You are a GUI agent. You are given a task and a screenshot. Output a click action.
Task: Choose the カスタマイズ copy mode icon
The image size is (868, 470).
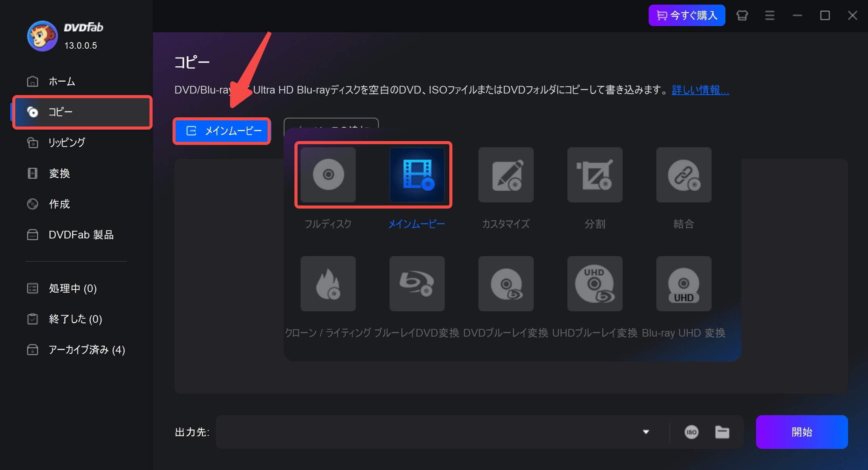pyautogui.click(x=506, y=175)
